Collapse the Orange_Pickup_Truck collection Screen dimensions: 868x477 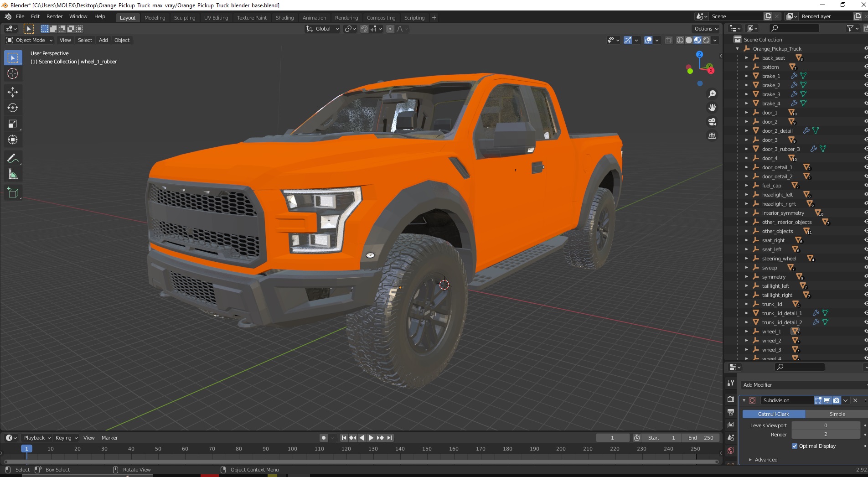[737, 49]
